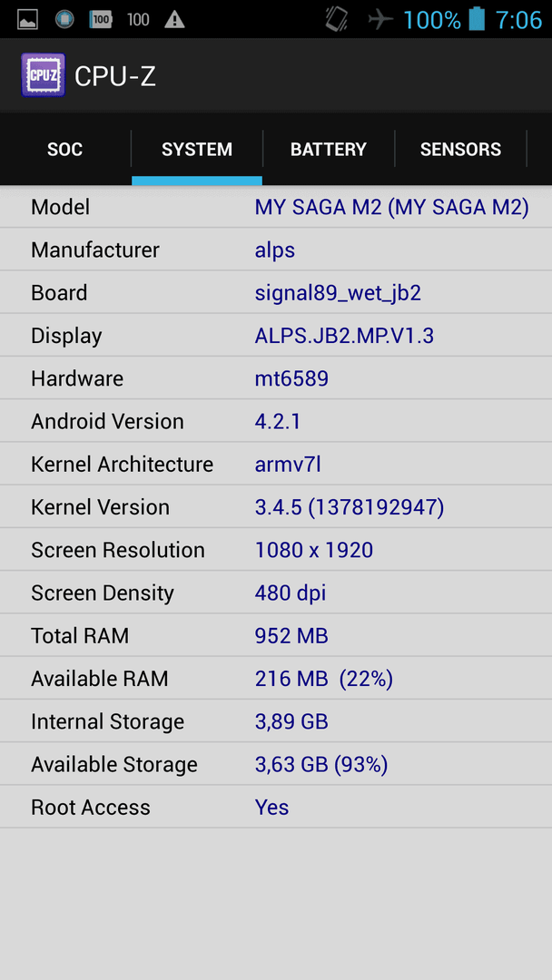This screenshot has height=980, width=552.
Task: Tap the CPU-Z title text
Action: pyautogui.click(x=115, y=76)
